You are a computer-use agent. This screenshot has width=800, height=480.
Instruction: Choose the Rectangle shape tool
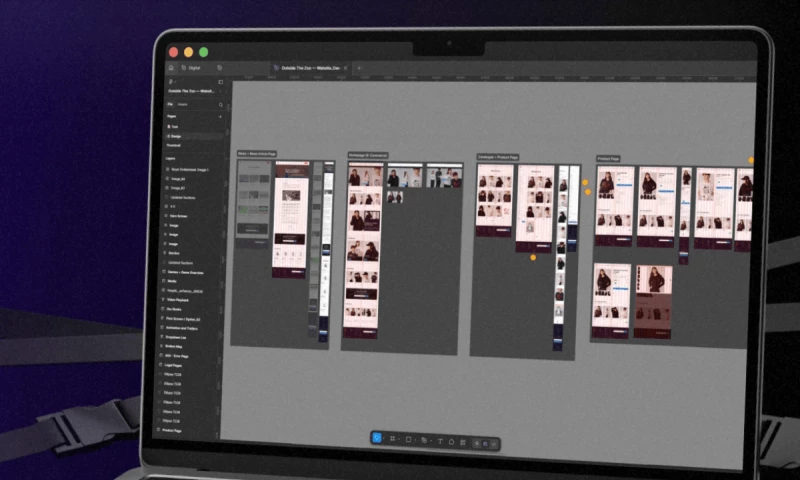pos(408,439)
